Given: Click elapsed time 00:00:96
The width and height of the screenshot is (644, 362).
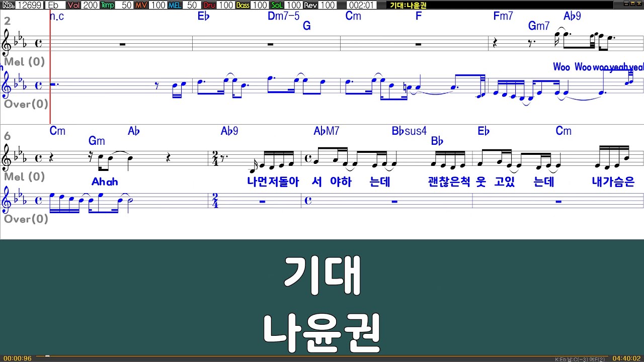Looking at the screenshot, I should pyautogui.click(x=17, y=358).
